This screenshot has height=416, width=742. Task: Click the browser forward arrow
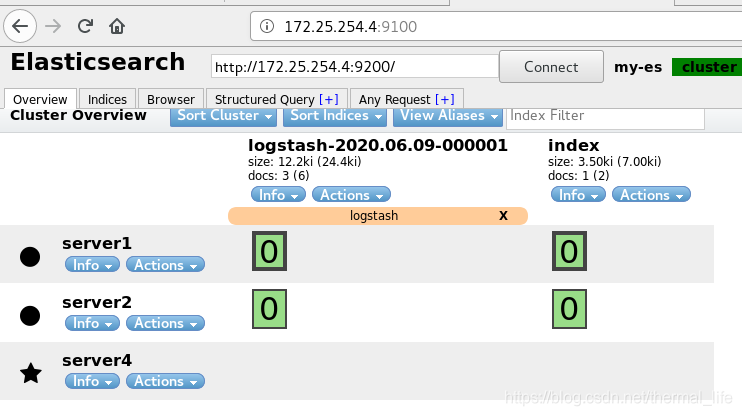click(53, 26)
